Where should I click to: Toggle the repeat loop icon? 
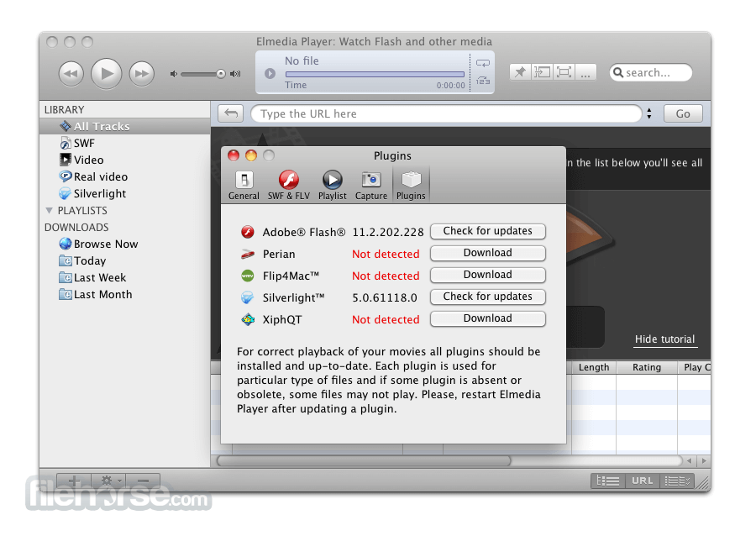tap(483, 63)
